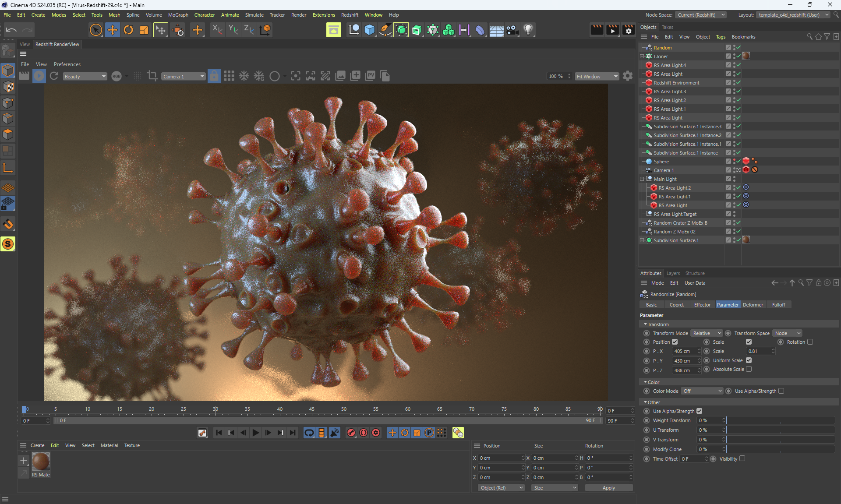The width and height of the screenshot is (841, 504).
Task: Click the light bulb Light object icon
Action: [528, 30]
